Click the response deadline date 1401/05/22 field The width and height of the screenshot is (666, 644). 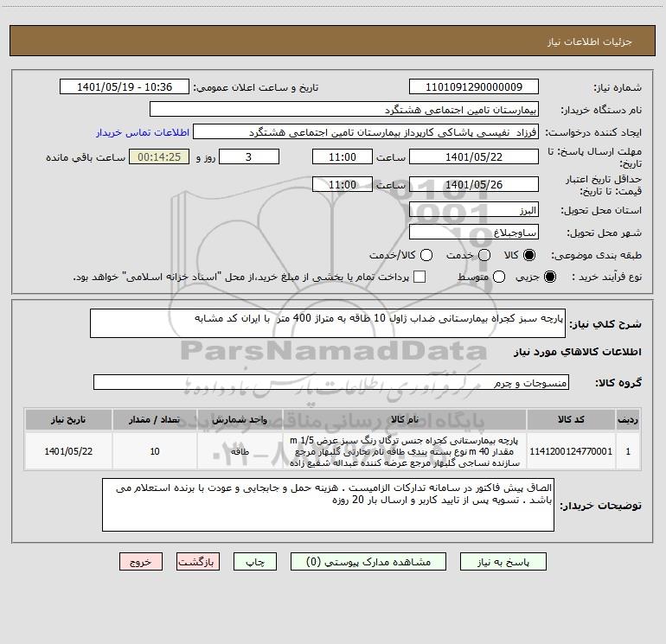(474, 156)
